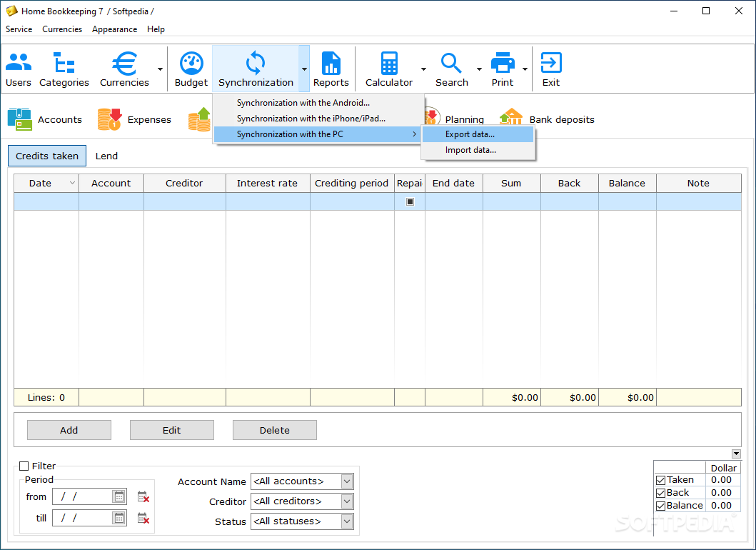Open the Account Name combo box
The image size is (756, 550).
(x=302, y=481)
